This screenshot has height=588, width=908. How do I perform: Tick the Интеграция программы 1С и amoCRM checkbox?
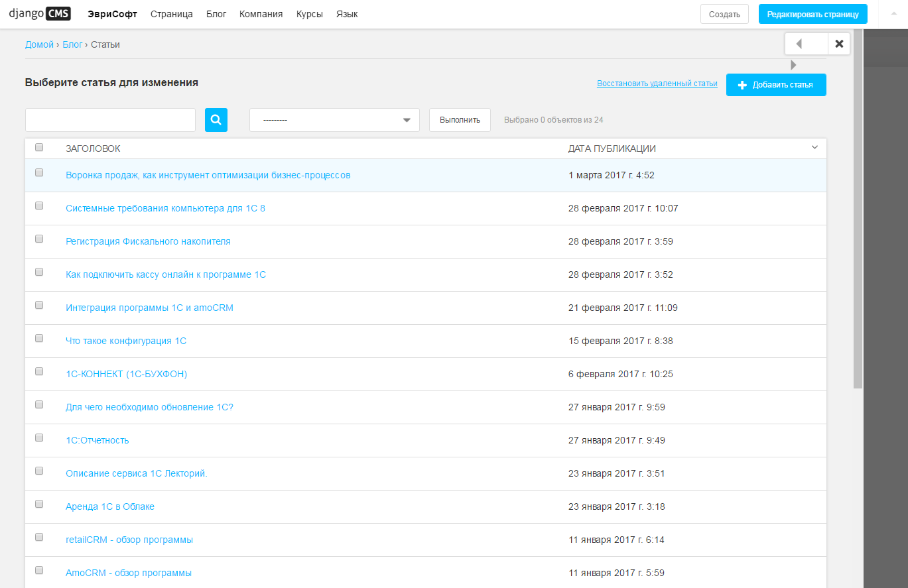click(x=39, y=305)
